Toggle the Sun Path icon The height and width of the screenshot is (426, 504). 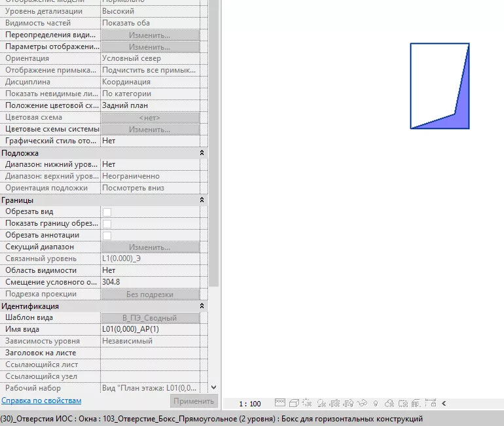click(308, 404)
